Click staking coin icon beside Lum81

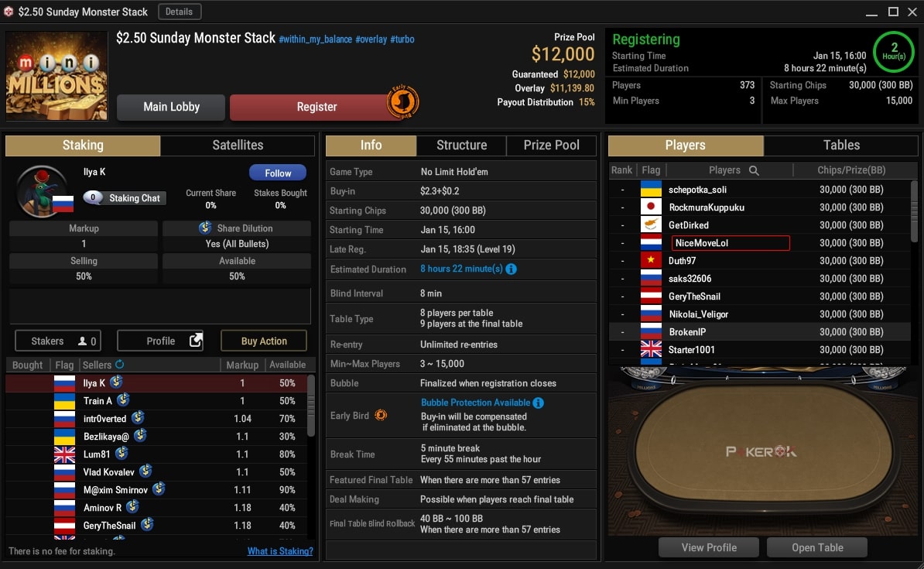pyautogui.click(x=121, y=454)
